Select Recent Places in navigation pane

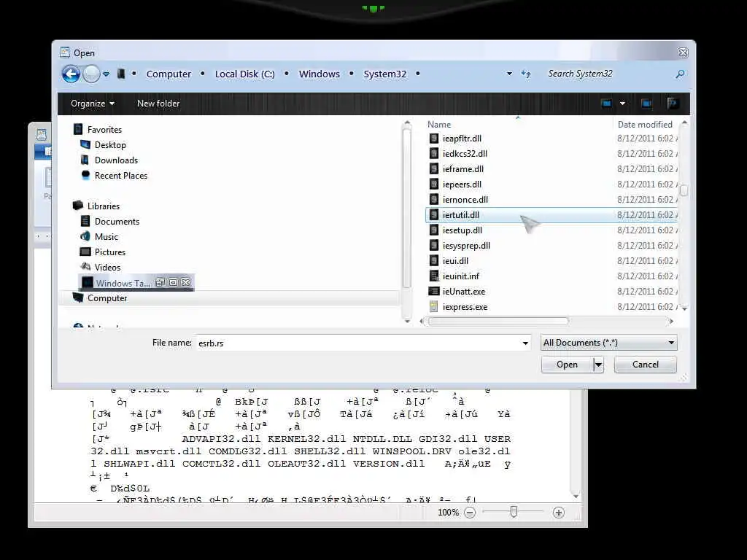(x=120, y=175)
